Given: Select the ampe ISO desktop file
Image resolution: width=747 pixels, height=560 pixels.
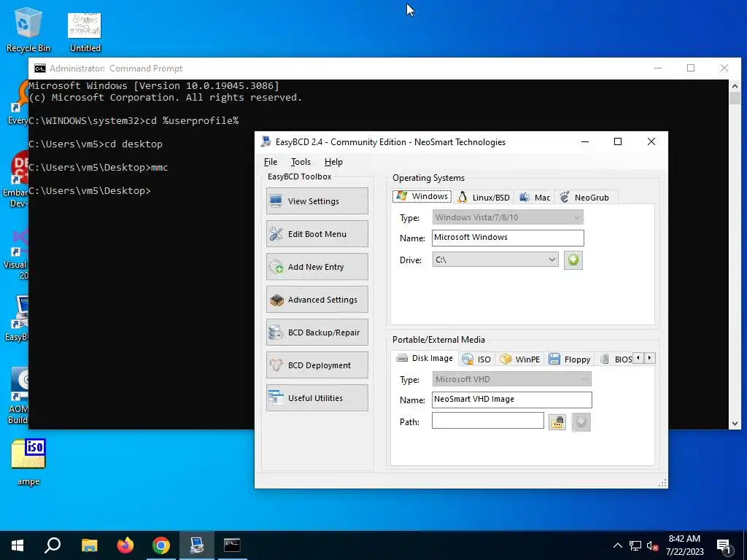Looking at the screenshot, I should (x=28, y=462).
